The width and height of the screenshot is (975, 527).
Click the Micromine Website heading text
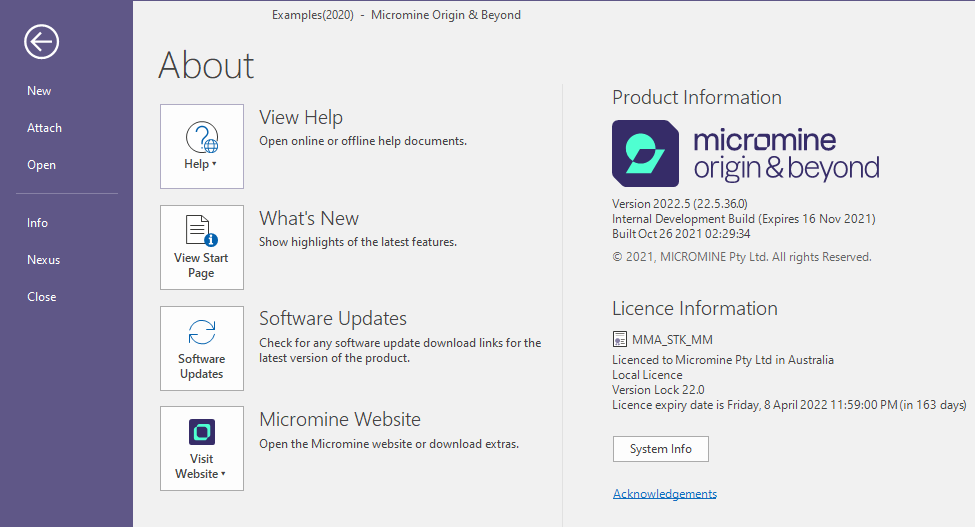tap(340, 419)
